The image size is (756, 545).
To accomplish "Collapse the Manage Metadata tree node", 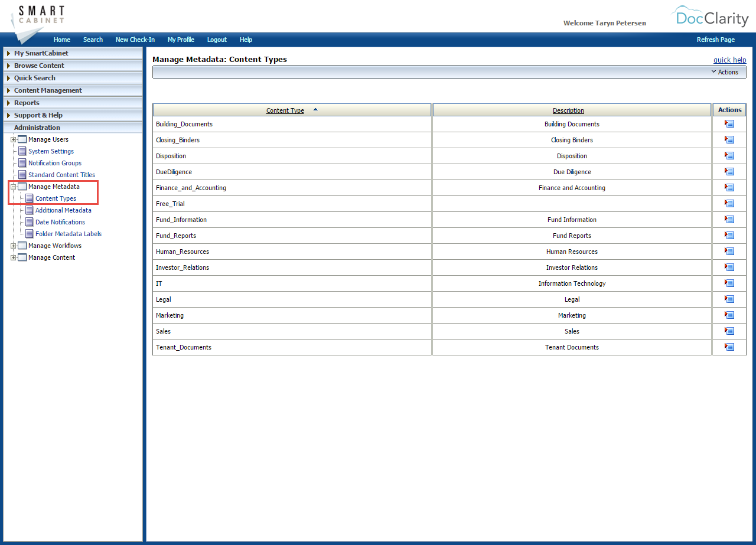I will point(13,187).
